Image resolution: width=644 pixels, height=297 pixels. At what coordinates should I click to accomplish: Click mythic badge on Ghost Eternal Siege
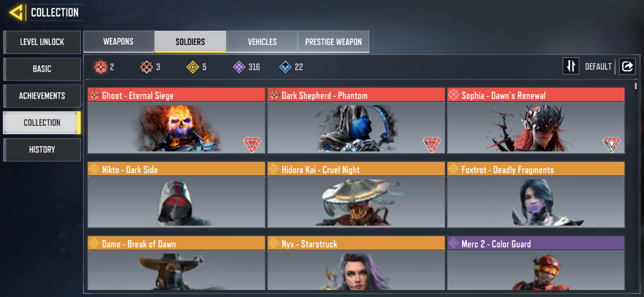click(252, 144)
